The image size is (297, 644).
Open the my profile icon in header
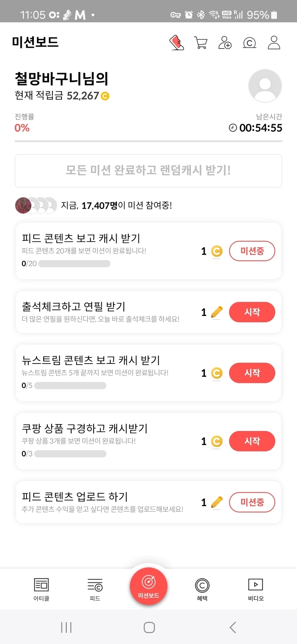(x=274, y=43)
